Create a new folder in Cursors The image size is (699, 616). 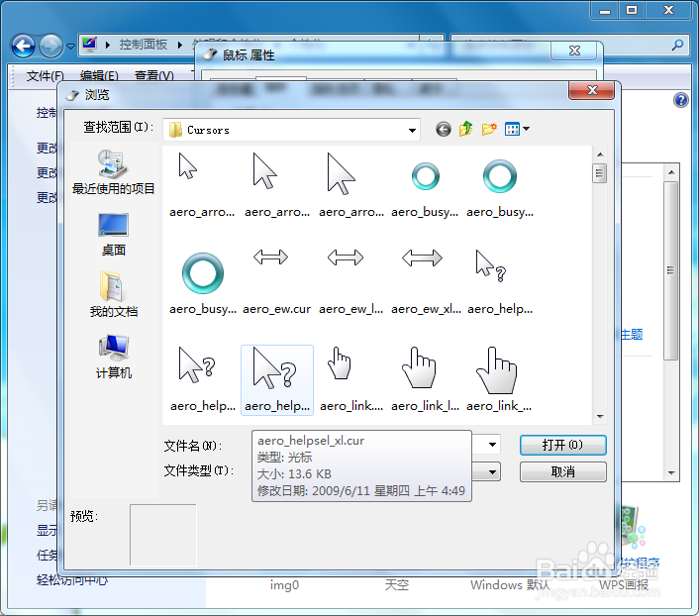coord(489,130)
